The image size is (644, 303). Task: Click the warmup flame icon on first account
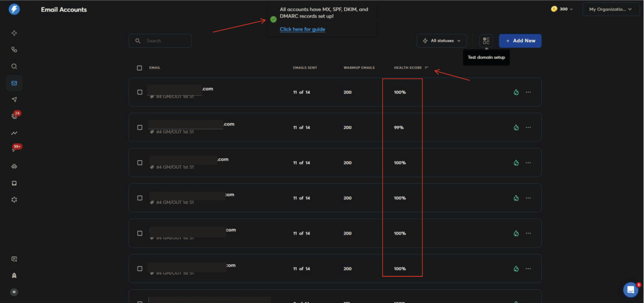pyautogui.click(x=516, y=92)
